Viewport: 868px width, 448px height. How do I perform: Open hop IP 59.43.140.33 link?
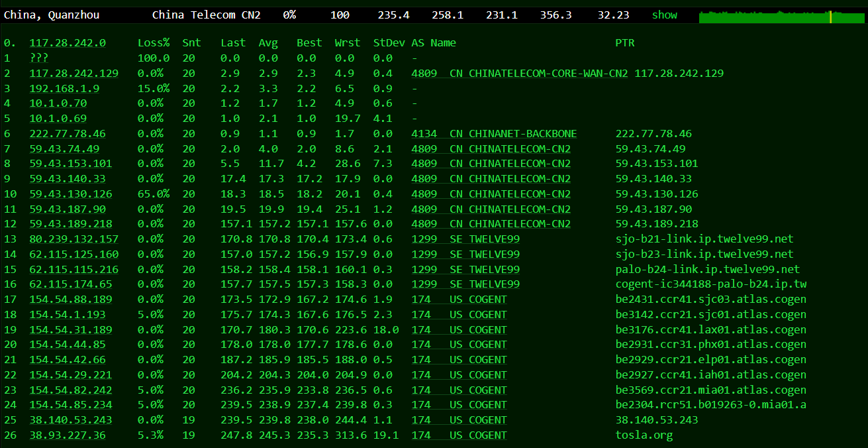(68, 178)
